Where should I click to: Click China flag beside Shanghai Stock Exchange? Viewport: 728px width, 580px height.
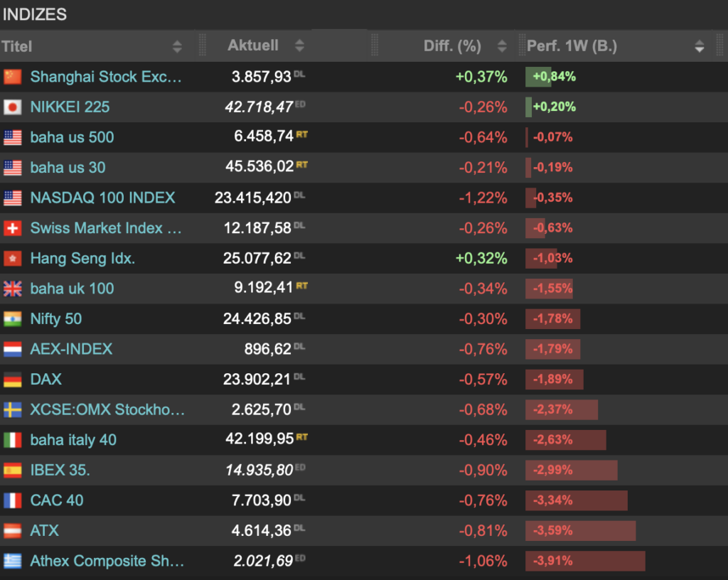tap(13, 77)
